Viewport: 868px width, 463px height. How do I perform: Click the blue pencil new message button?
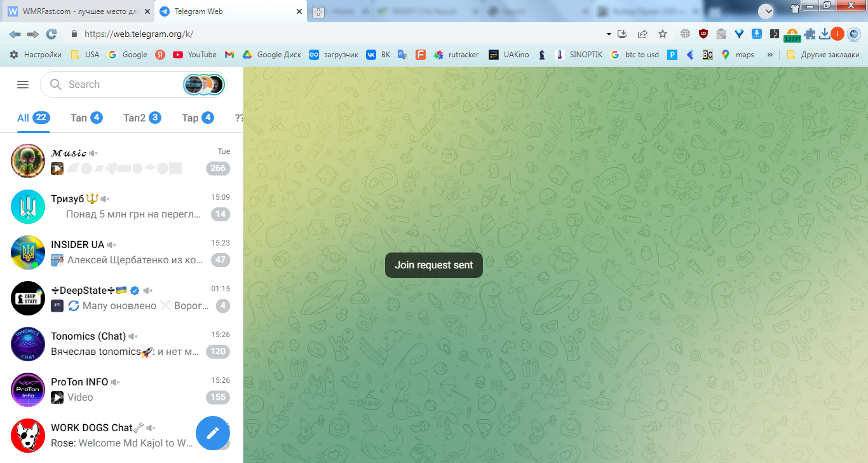[213, 433]
